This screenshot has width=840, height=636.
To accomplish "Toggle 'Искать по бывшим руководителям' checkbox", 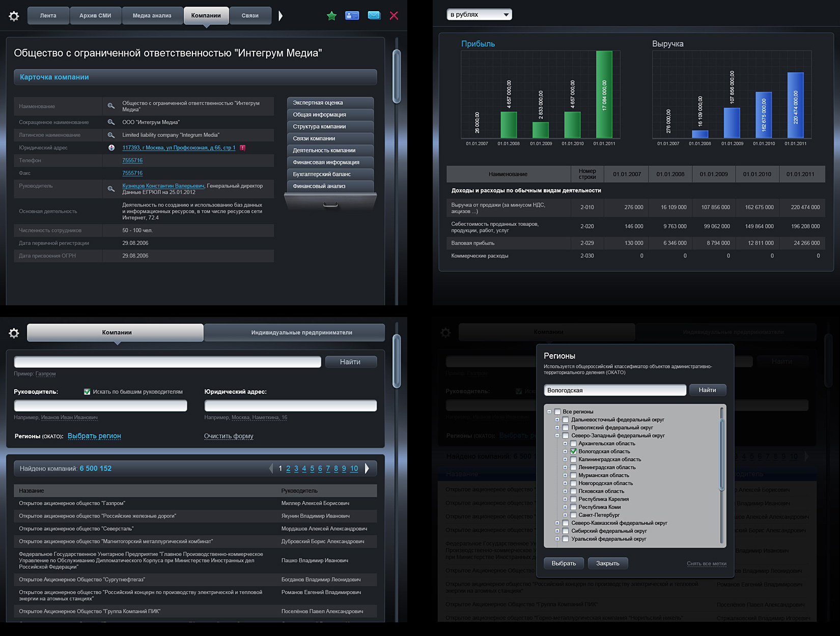I will 87,392.
